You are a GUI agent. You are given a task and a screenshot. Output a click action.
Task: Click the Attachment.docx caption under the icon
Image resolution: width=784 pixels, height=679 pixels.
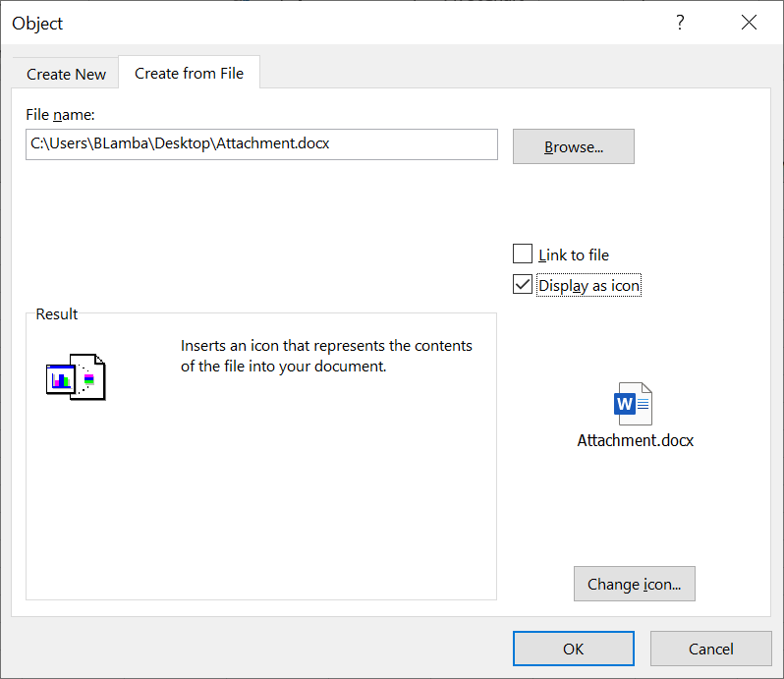point(635,440)
